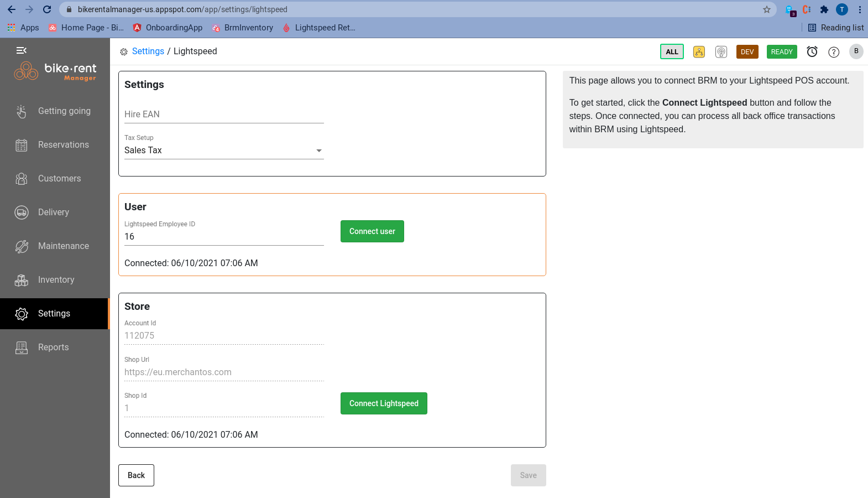View site info via lock icon
868x498 pixels.
(69, 9)
